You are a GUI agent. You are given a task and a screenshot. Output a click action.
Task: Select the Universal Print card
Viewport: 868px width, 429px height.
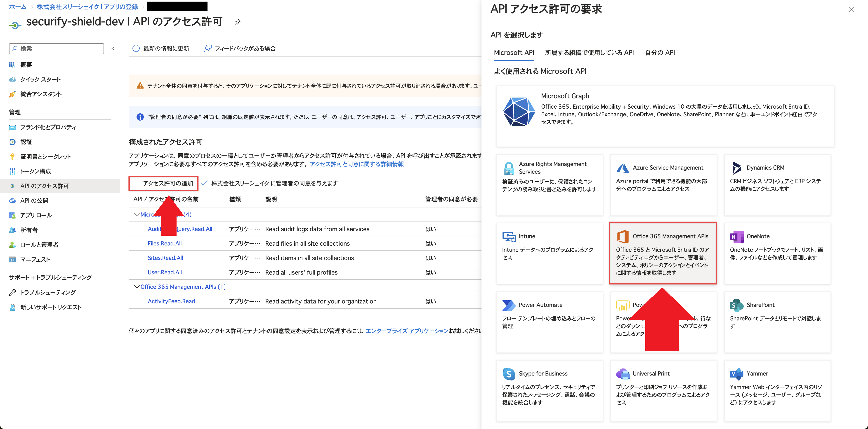(x=663, y=391)
